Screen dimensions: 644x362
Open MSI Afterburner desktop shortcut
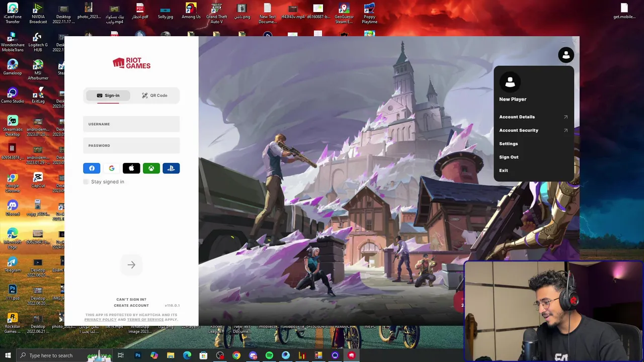click(38, 70)
